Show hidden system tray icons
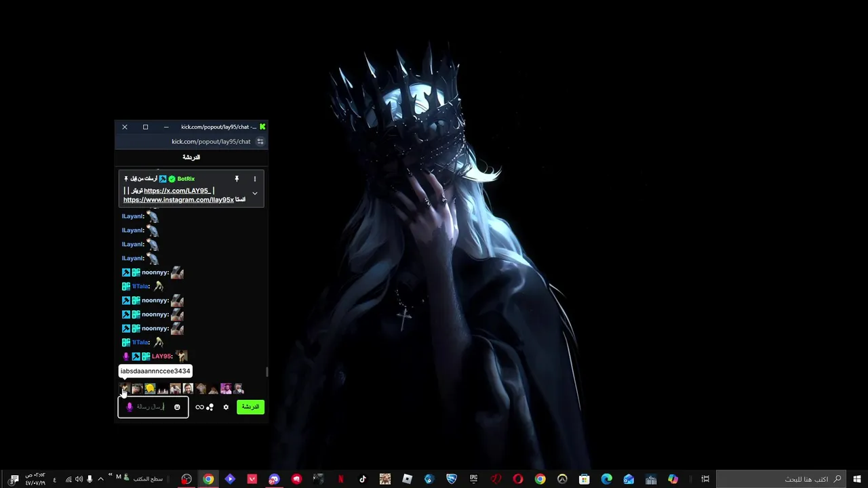Image resolution: width=868 pixels, height=488 pixels. [100, 479]
